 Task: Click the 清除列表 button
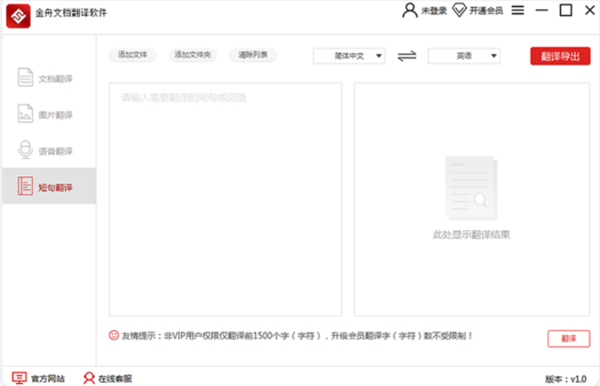click(x=253, y=55)
